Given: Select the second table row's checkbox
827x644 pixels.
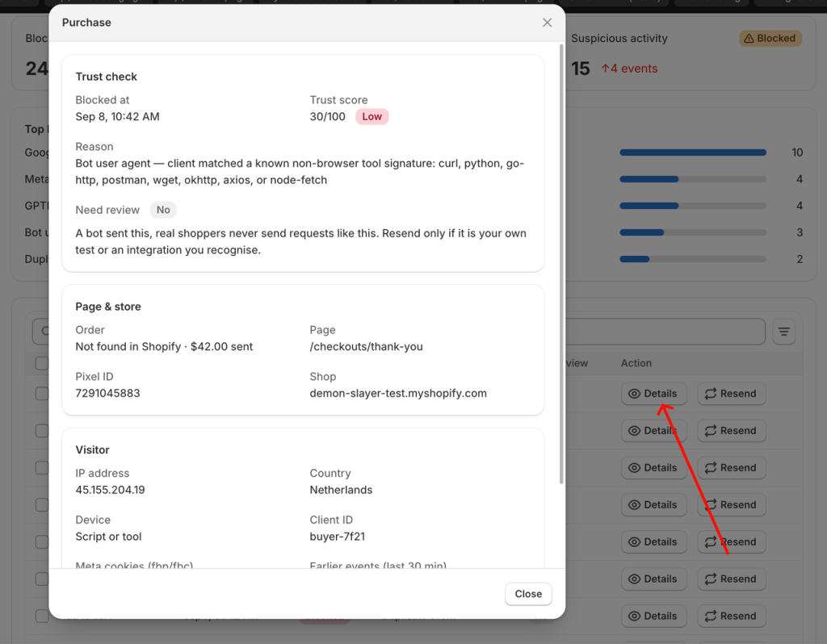Looking at the screenshot, I should (42, 431).
